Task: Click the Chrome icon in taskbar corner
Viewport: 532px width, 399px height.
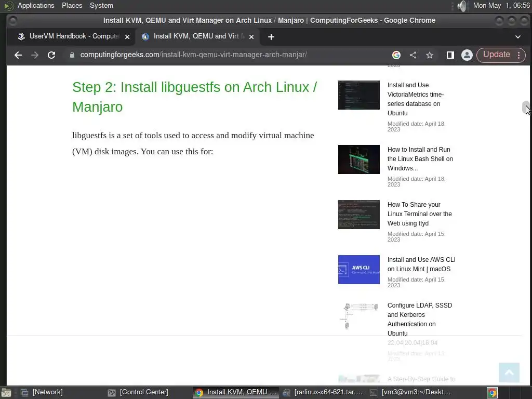Action: click(x=493, y=393)
